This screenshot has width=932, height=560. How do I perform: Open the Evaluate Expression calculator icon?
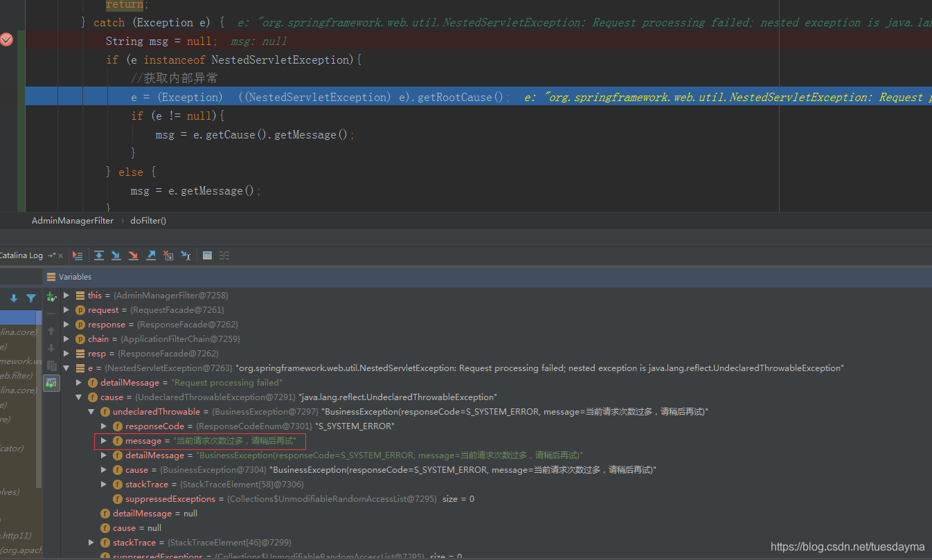207,255
